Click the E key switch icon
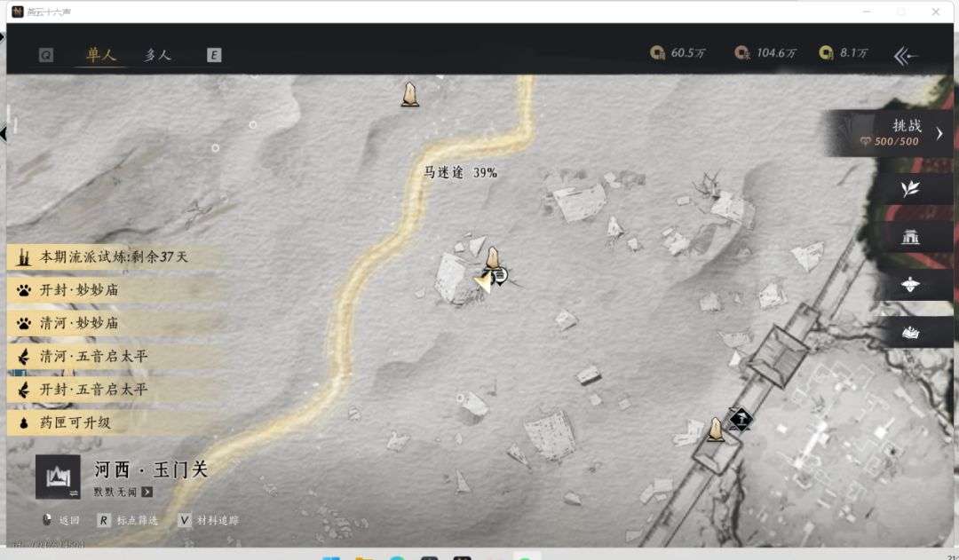The width and height of the screenshot is (959, 560). coord(213,55)
